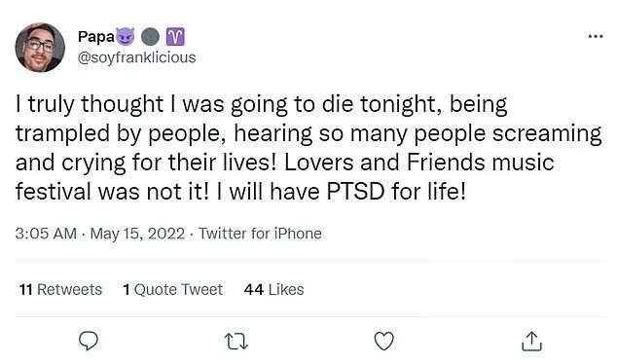
Task: Click the reply speech bubble icon
Action: click(89, 341)
